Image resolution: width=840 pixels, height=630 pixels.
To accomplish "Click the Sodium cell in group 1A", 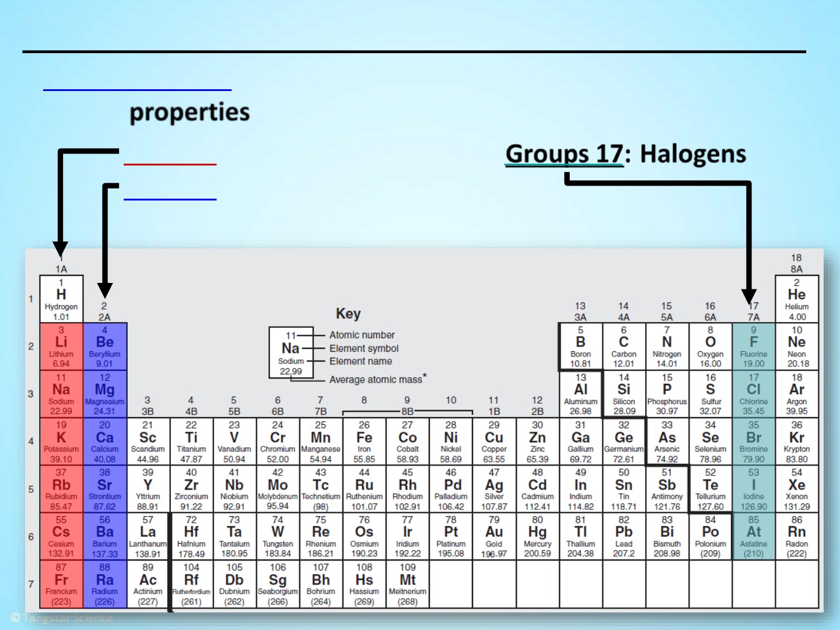I will coord(61,394).
